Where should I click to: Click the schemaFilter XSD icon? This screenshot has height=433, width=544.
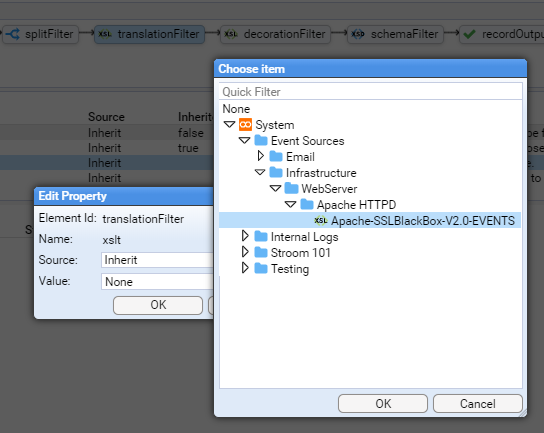click(358, 34)
